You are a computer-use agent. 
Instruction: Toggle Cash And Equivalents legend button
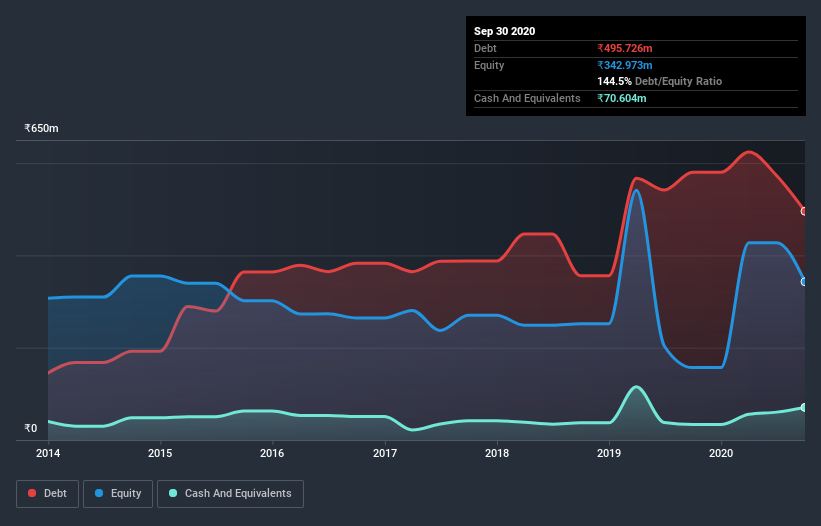click(230, 494)
